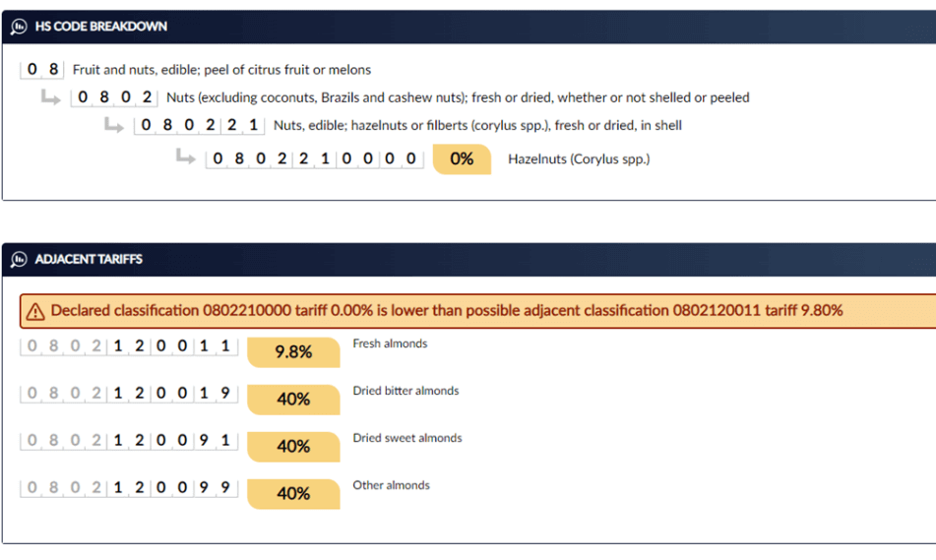The height and width of the screenshot is (560, 936).
Task: Click the arrow icon beside code 080221
Action: [x=113, y=125]
